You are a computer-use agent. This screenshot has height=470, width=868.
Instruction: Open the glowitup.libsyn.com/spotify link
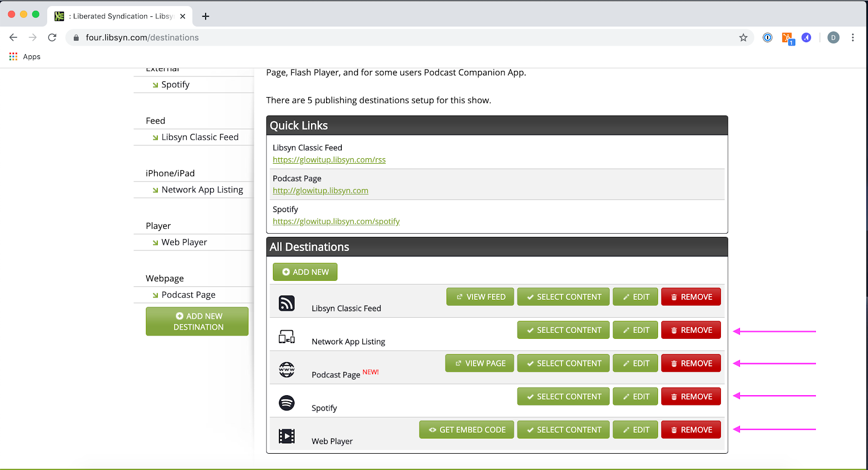tap(336, 222)
